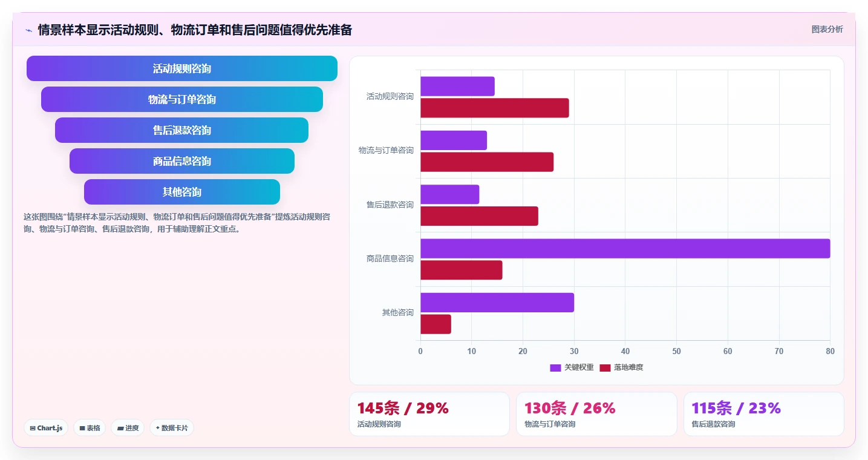The image size is (868, 460).
Task: Select the 物流与订单咨询 funnel stage
Action: pyautogui.click(x=182, y=99)
